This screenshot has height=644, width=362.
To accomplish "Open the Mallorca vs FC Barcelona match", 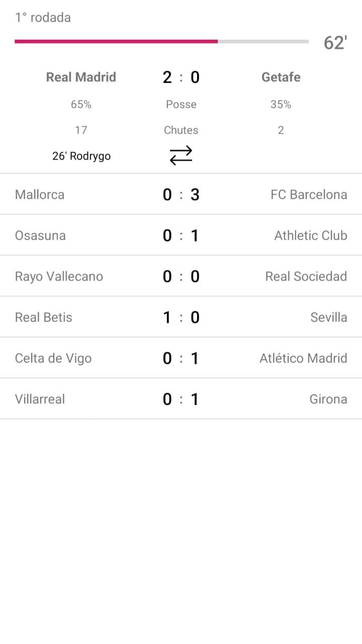I will pyautogui.click(x=181, y=195).
